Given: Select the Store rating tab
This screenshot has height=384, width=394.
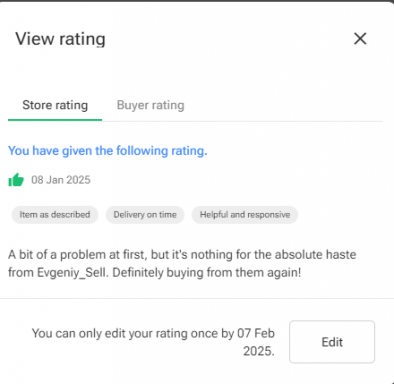Looking at the screenshot, I should tap(55, 105).
